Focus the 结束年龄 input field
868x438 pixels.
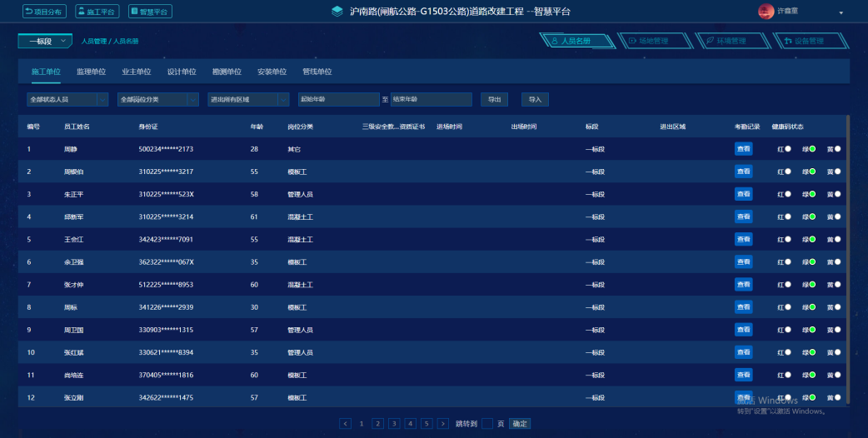pyautogui.click(x=432, y=100)
